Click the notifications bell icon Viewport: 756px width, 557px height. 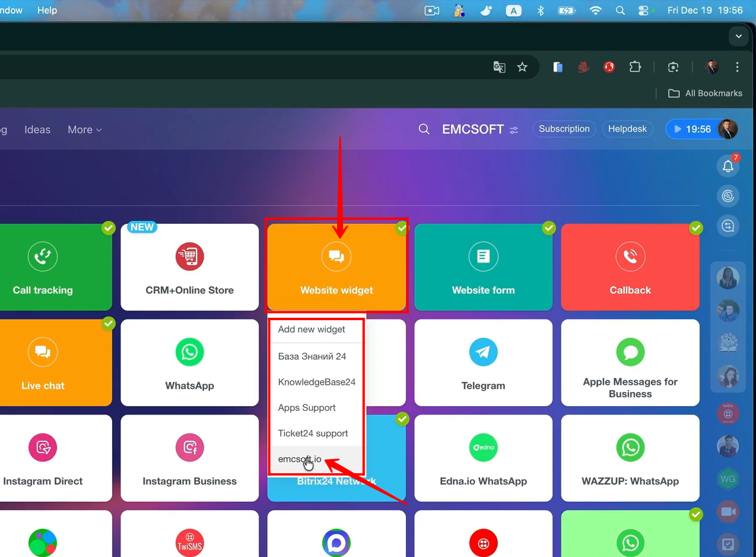click(728, 167)
